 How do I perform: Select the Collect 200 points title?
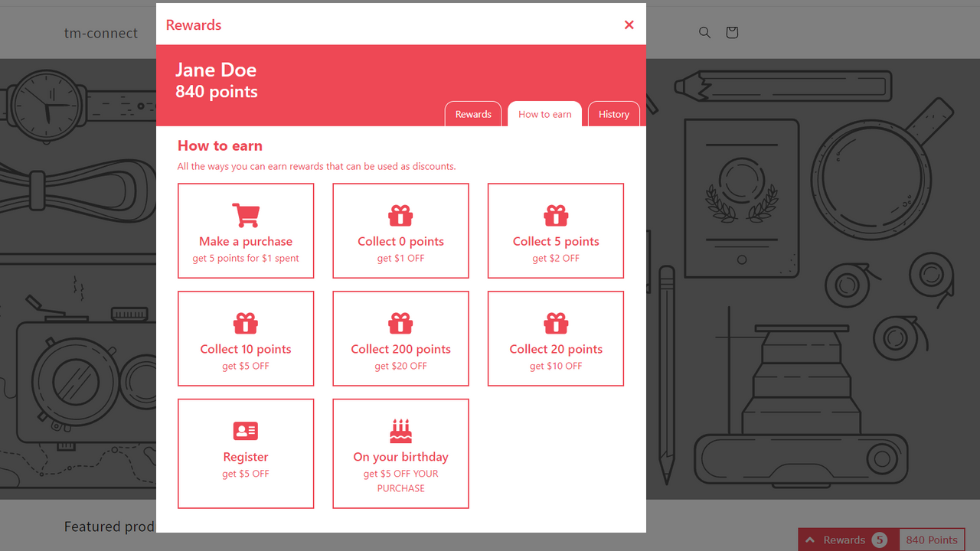pyautogui.click(x=400, y=349)
